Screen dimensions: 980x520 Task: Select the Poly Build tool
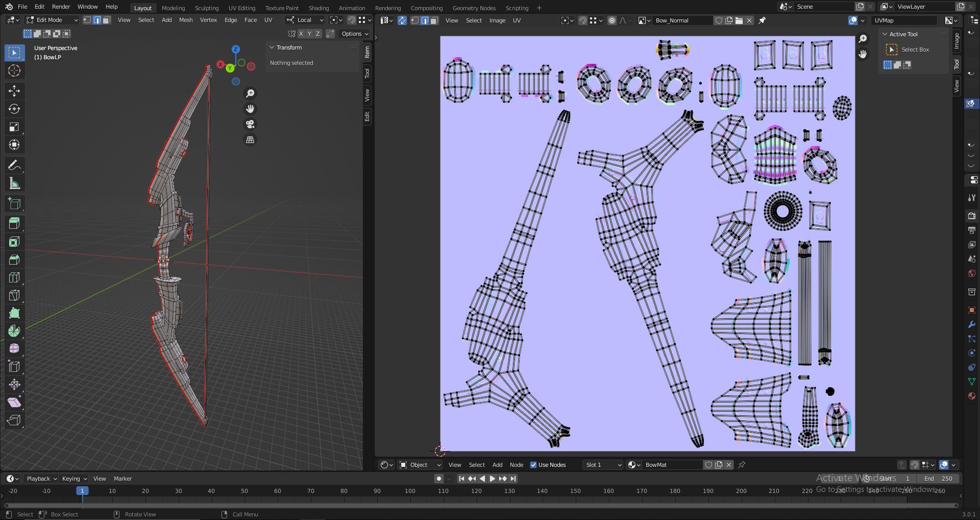tap(14, 313)
